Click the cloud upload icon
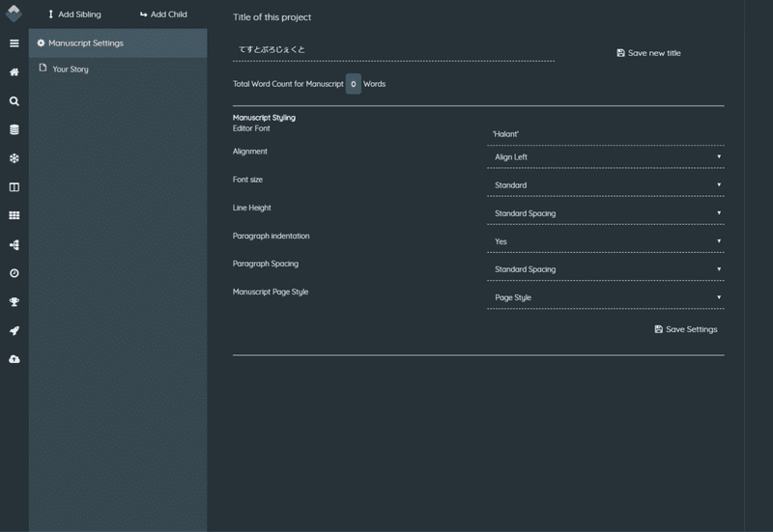 click(x=14, y=359)
